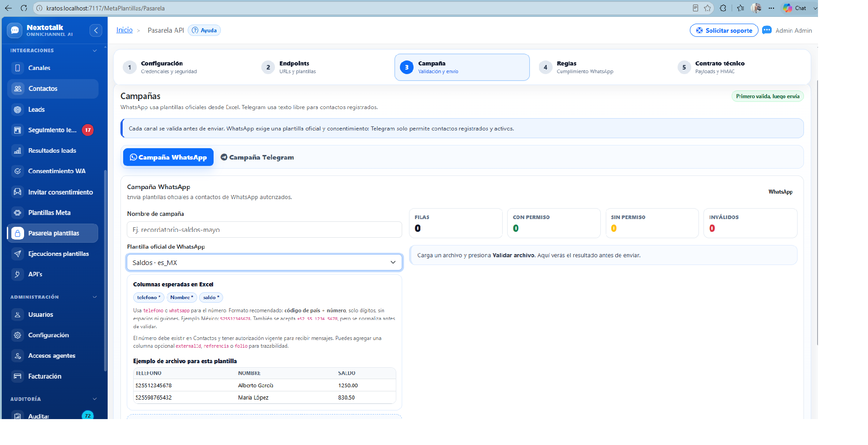Collapse the ADMINISTRACIÓN section
The height and width of the screenshot is (445, 868).
click(95, 297)
